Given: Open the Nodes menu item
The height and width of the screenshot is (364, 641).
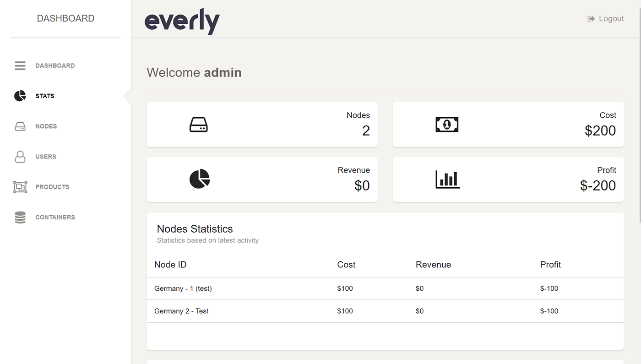Looking at the screenshot, I should click(x=46, y=126).
